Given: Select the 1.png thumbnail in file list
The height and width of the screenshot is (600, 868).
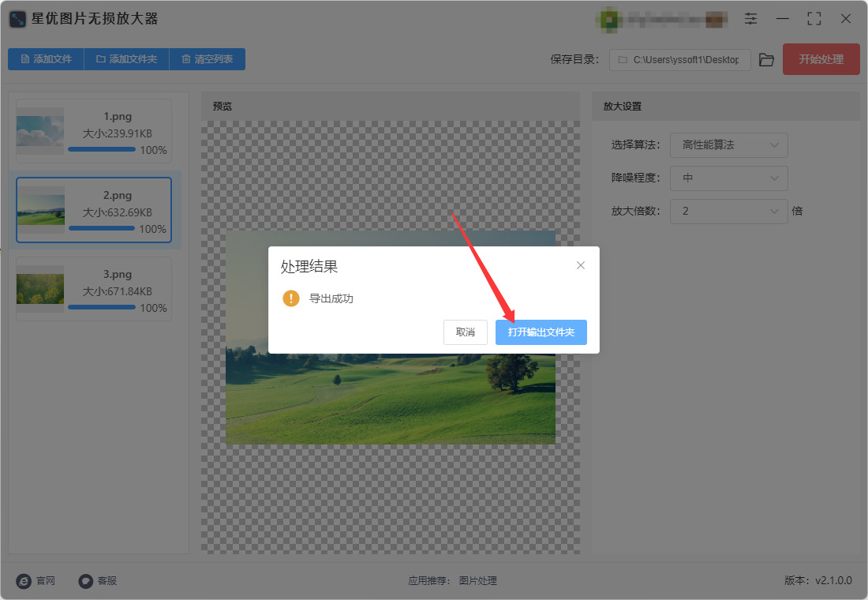Looking at the screenshot, I should point(40,131).
